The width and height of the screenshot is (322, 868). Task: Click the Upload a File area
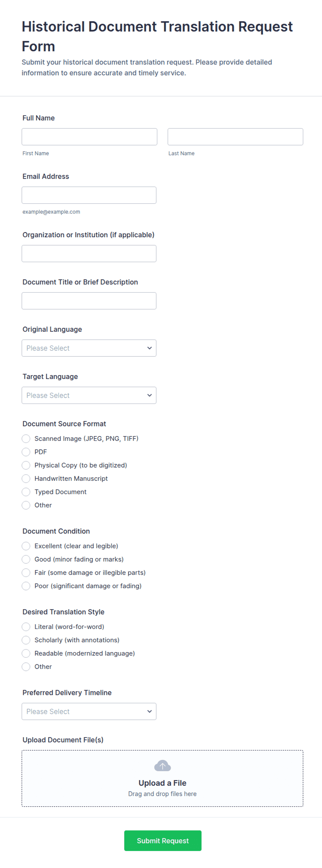click(162, 778)
